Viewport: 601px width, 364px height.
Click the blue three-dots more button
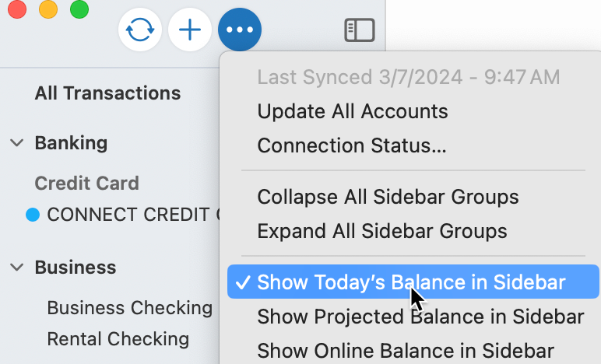240,30
